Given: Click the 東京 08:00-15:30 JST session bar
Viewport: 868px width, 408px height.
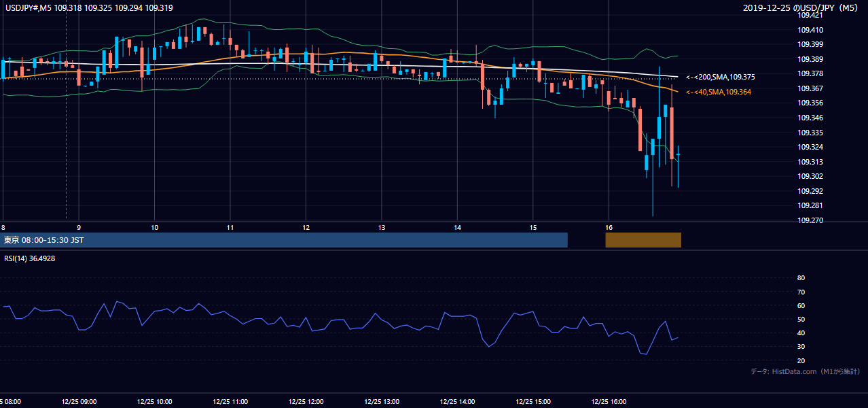Looking at the screenshot, I should click(285, 240).
